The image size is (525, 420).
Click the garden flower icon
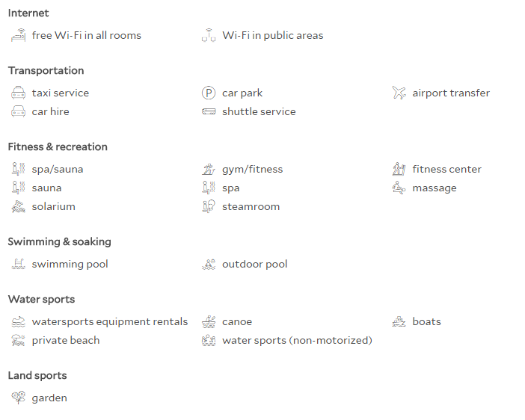(18, 398)
